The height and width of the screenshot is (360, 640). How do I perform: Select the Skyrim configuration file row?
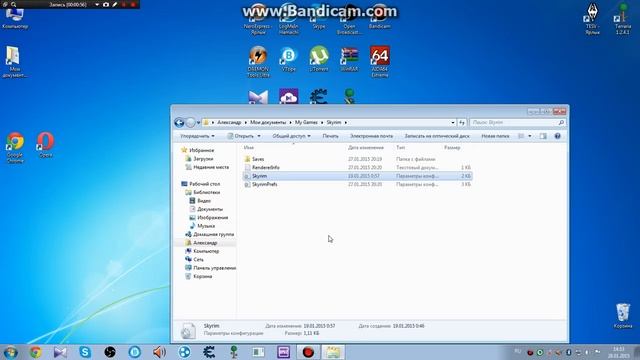coord(357,176)
